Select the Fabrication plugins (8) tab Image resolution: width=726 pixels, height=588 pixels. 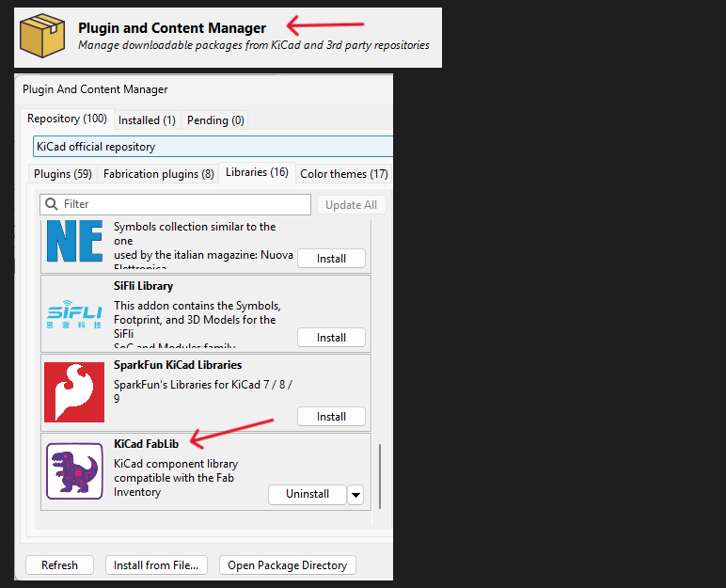158,174
